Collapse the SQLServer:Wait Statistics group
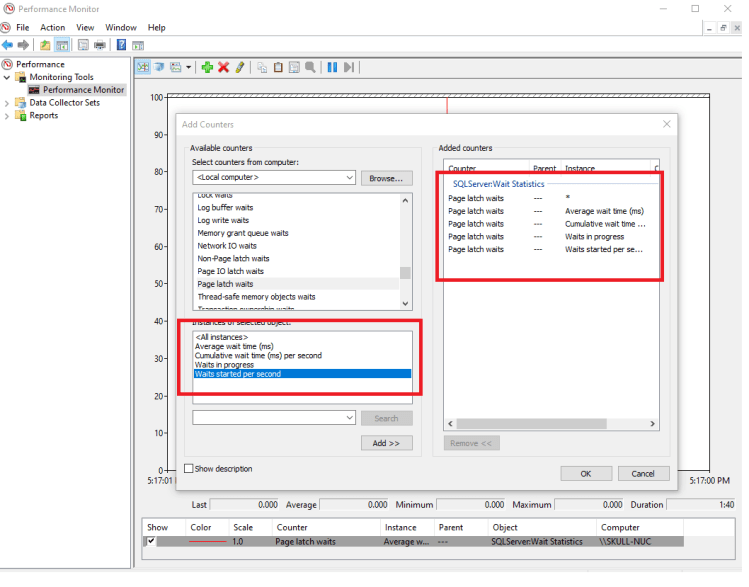 click(x=446, y=184)
